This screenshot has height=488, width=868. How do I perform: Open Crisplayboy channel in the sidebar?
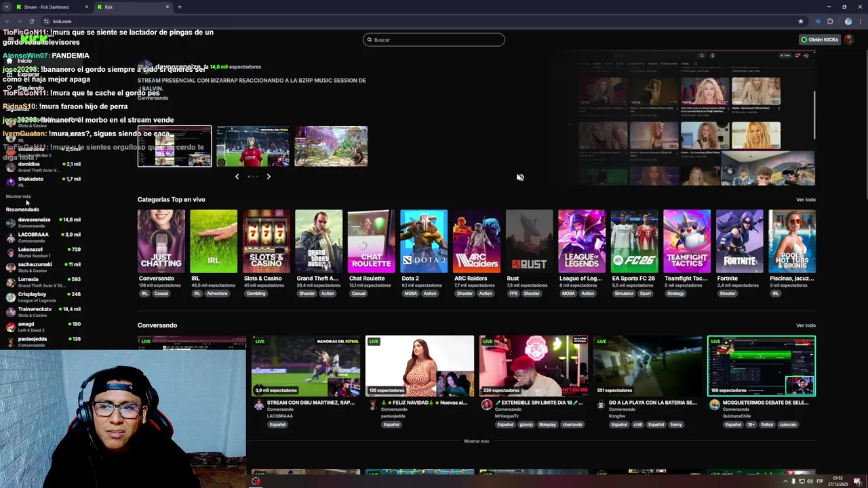tap(43, 297)
